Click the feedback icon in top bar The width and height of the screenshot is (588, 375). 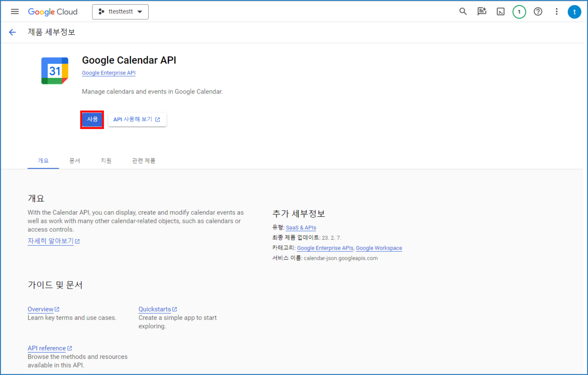click(482, 11)
